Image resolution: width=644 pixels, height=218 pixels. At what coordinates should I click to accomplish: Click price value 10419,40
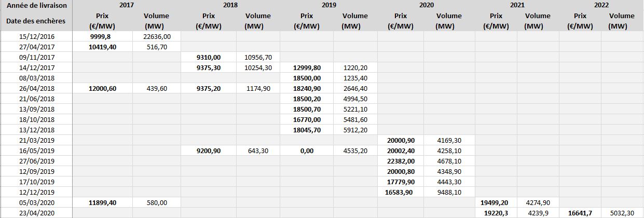tap(102, 46)
